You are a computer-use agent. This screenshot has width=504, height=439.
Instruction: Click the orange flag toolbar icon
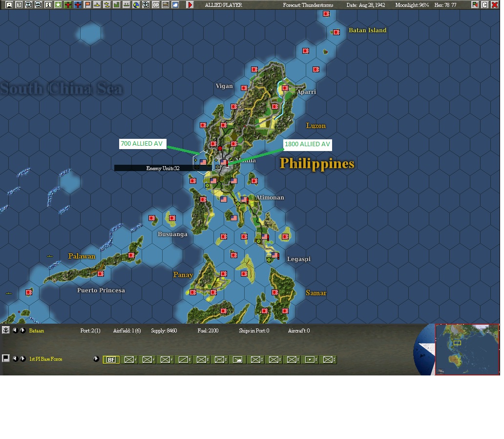87,5
